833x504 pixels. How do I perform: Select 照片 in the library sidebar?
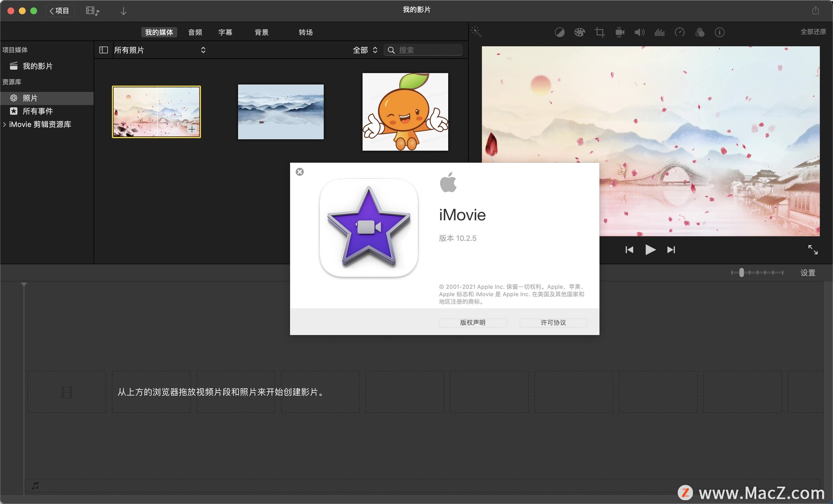click(47, 98)
